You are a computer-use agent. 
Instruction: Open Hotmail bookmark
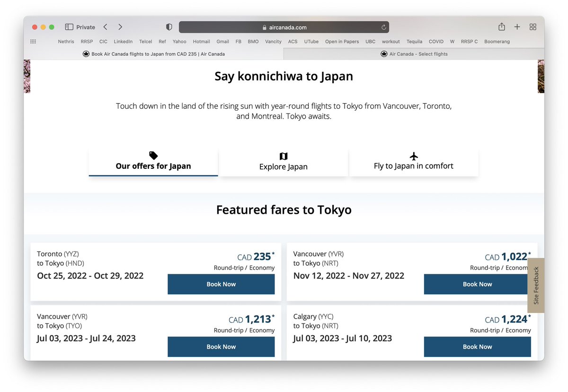pyautogui.click(x=201, y=42)
